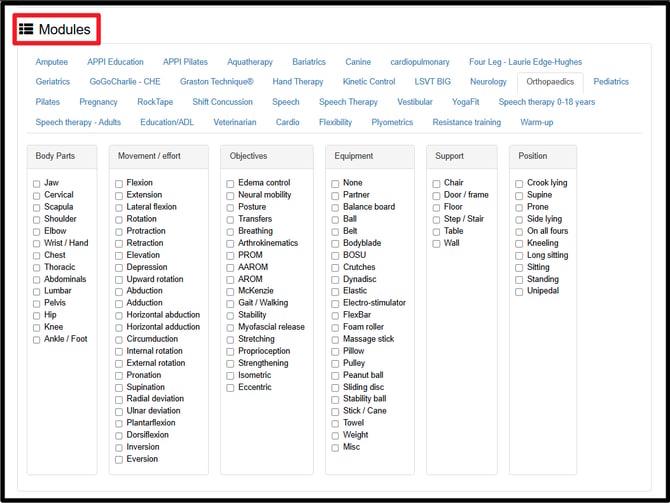The height and width of the screenshot is (503, 670).
Task: Tick the McKenzie objective checkbox
Action: pos(230,292)
